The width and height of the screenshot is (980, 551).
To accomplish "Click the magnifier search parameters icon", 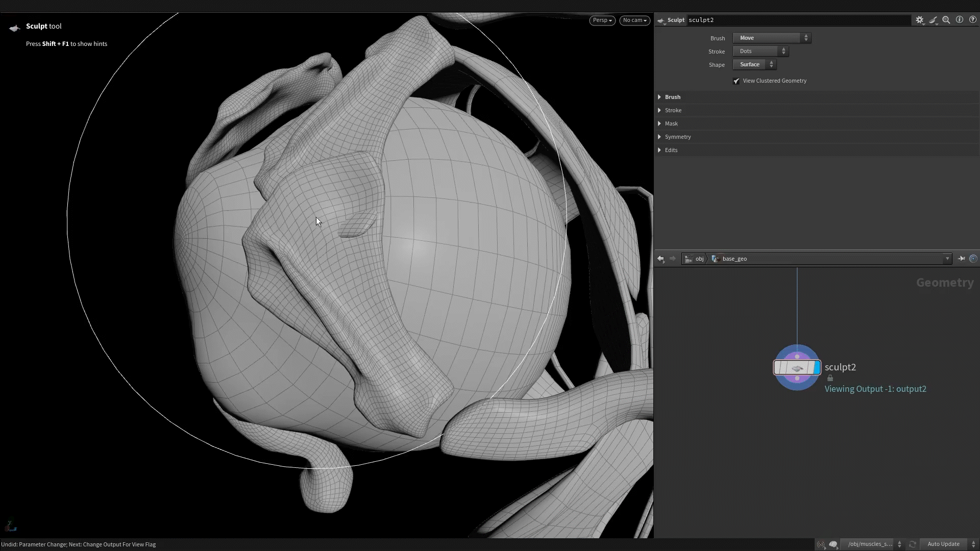I will click(946, 20).
